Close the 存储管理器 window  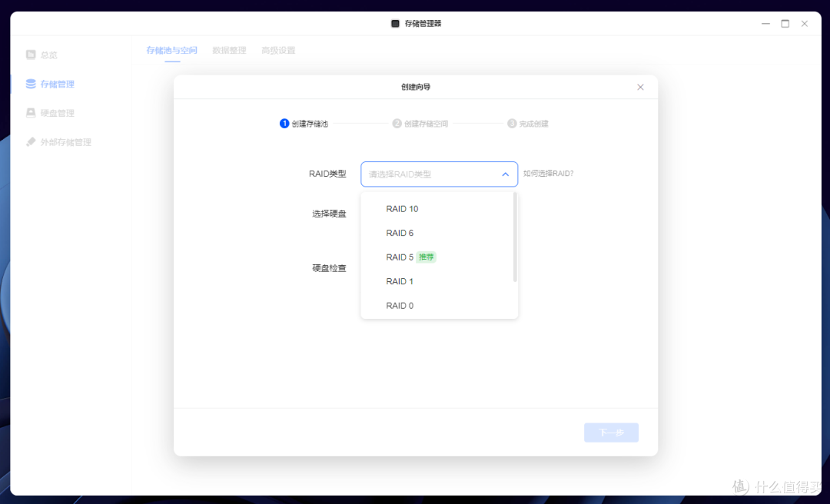pos(805,24)
